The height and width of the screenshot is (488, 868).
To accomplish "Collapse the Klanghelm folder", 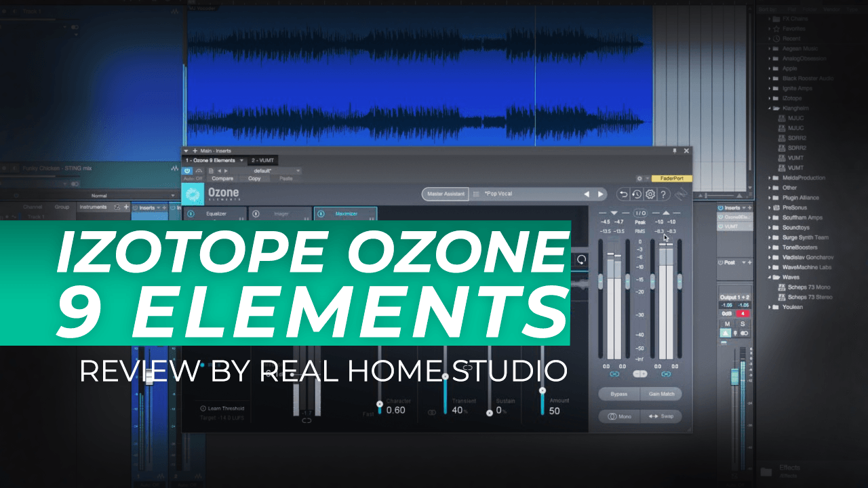I will click(x=771, y=108).
